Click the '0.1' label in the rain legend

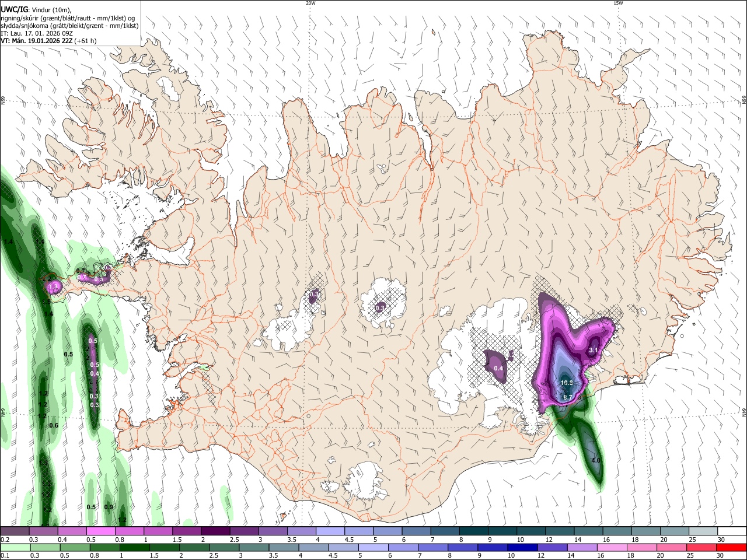click(5, 556)
